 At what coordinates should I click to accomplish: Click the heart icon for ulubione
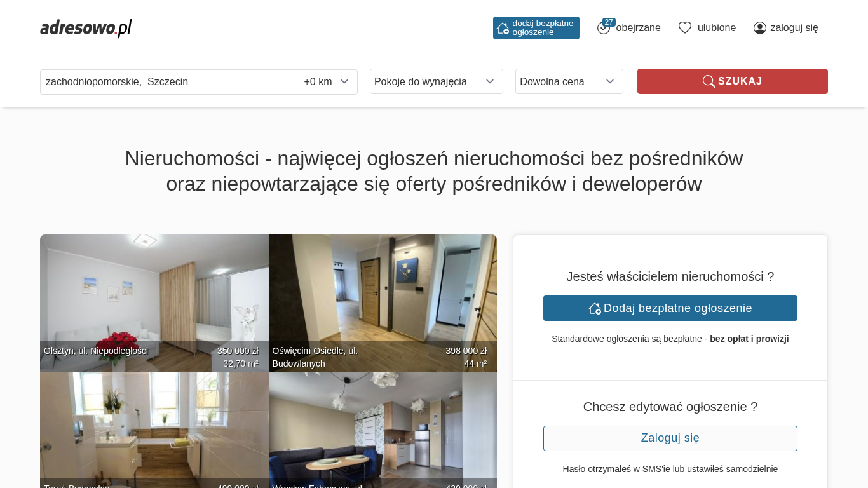(685, 27)
